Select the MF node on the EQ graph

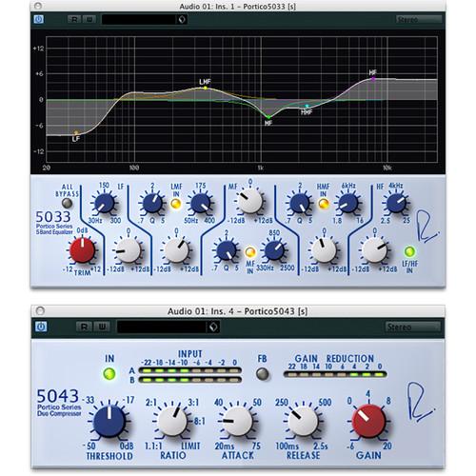click(x=268, y=117)
